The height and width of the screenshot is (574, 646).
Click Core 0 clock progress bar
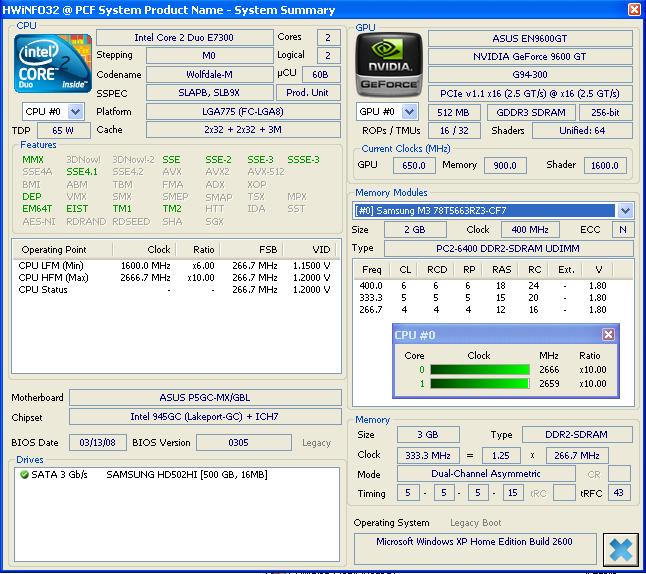coord(480,369)
